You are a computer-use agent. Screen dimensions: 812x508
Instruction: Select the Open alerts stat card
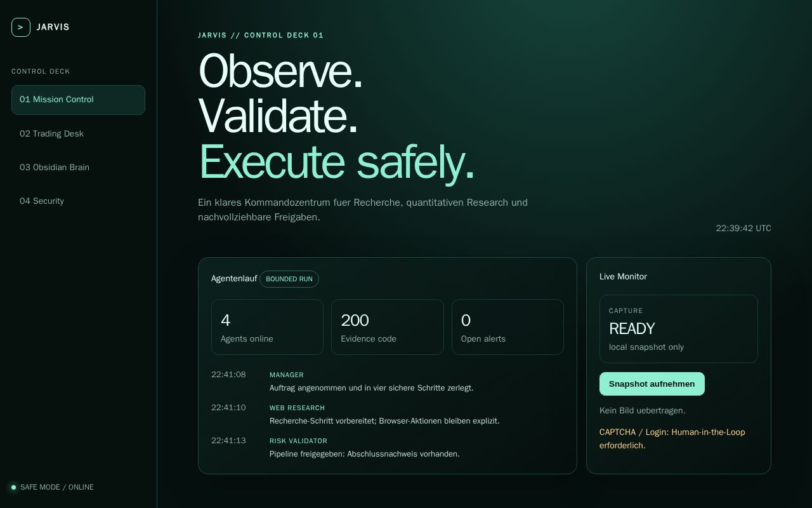pos(507,327)
